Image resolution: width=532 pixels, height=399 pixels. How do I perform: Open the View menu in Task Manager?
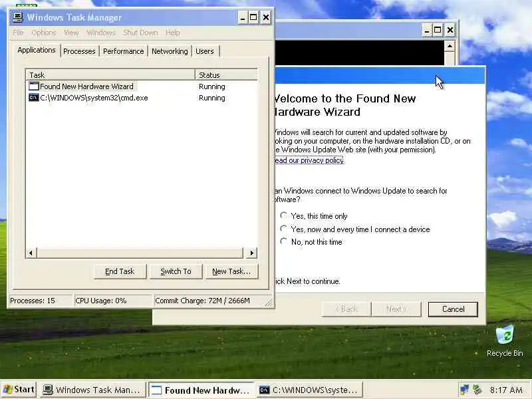71,33
